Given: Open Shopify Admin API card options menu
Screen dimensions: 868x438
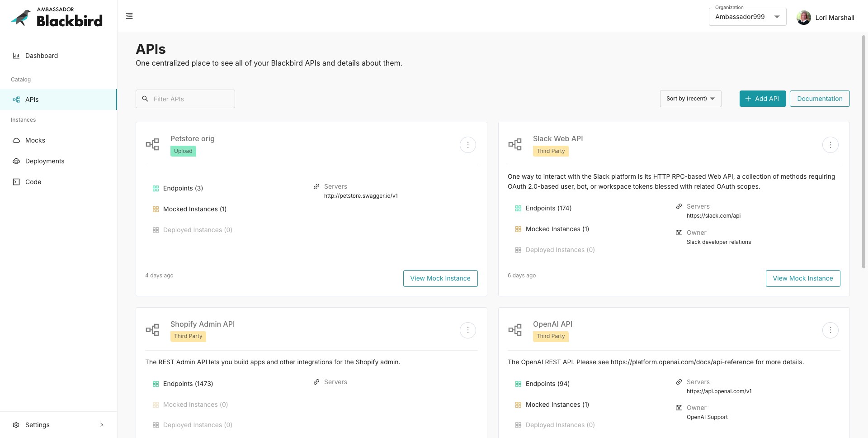Looking at the screenshot, I should [x=468, y=330].
